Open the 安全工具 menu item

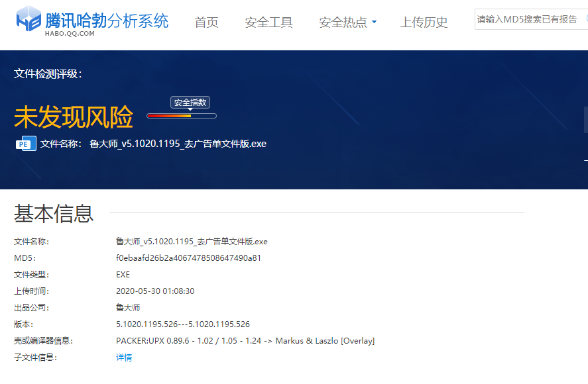(268, 22)
